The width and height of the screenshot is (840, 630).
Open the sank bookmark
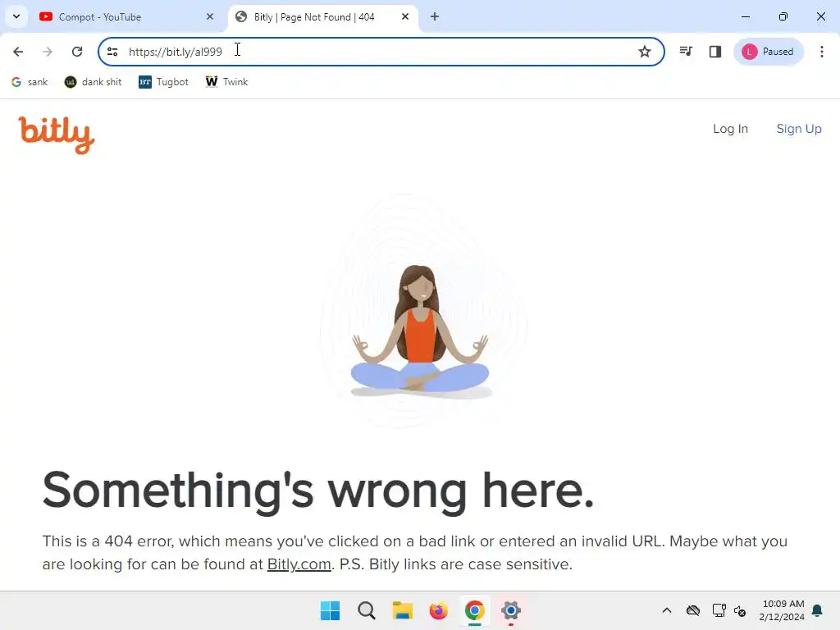point(30,82)
